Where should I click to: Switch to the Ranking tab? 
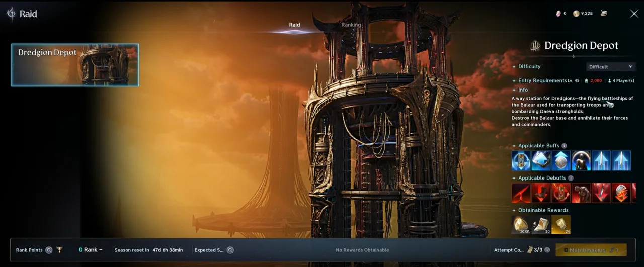click(x=351, y=25)
